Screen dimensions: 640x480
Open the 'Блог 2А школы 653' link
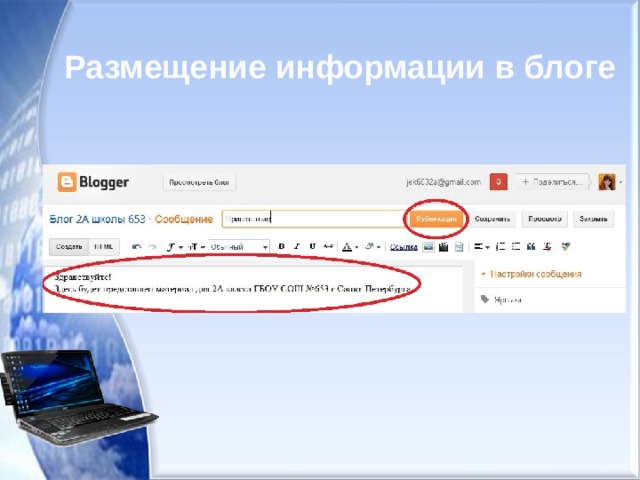[x=97, y=219]
